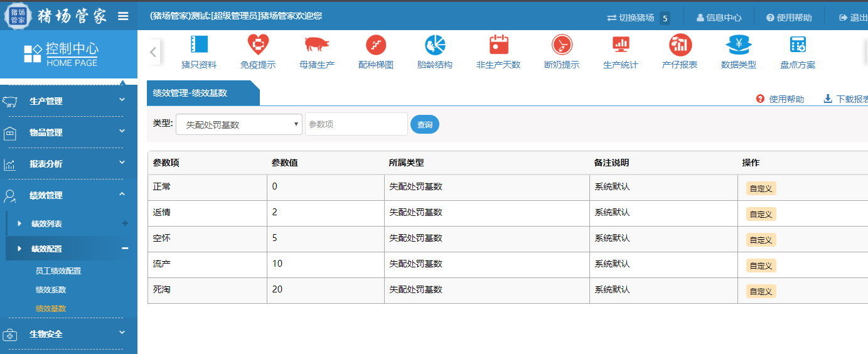Click the 查询 search button
This screenshot has width=868, height=354.
[x=425, y=124]
